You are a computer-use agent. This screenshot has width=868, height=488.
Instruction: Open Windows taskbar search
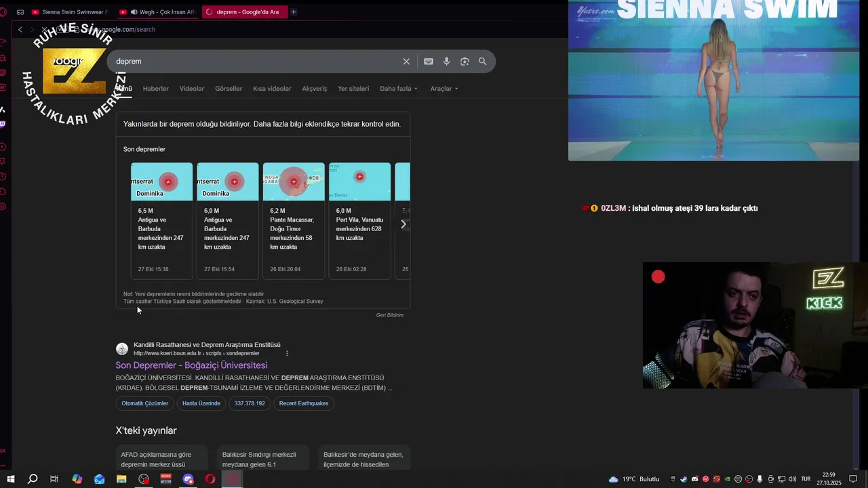pyautogui.click(x=33, y=479)
